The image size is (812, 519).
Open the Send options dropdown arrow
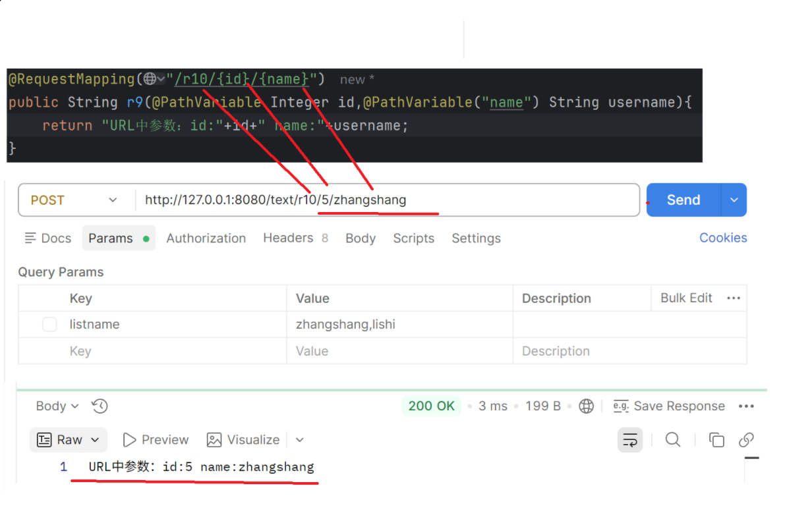[734, 200]
